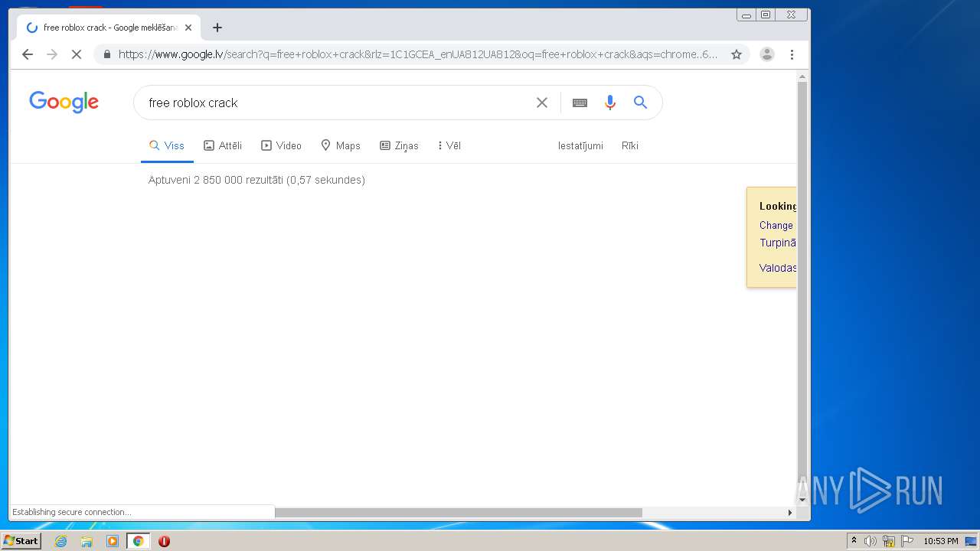980x551 pixels.
Task: Show hidden tray icons arrow
Action: (x=854, y=541)
